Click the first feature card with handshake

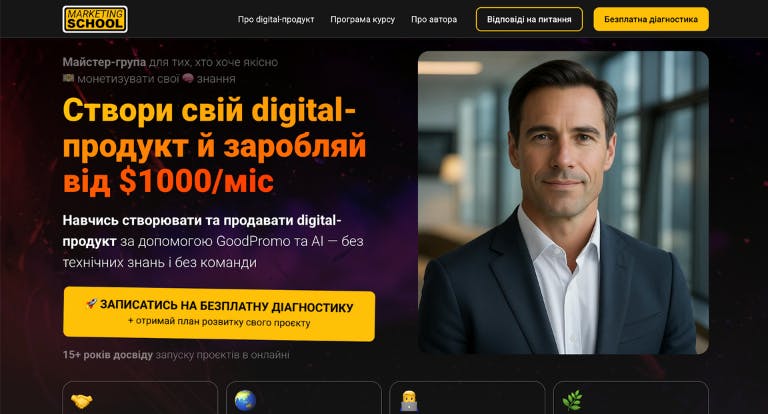[140, 398]
